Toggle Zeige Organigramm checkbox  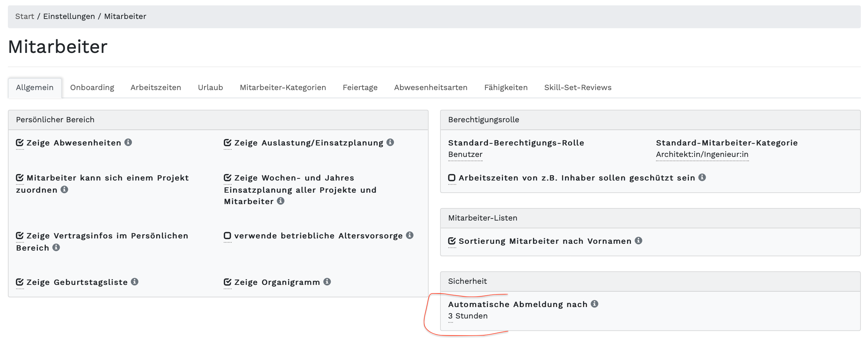pos(227,282)
